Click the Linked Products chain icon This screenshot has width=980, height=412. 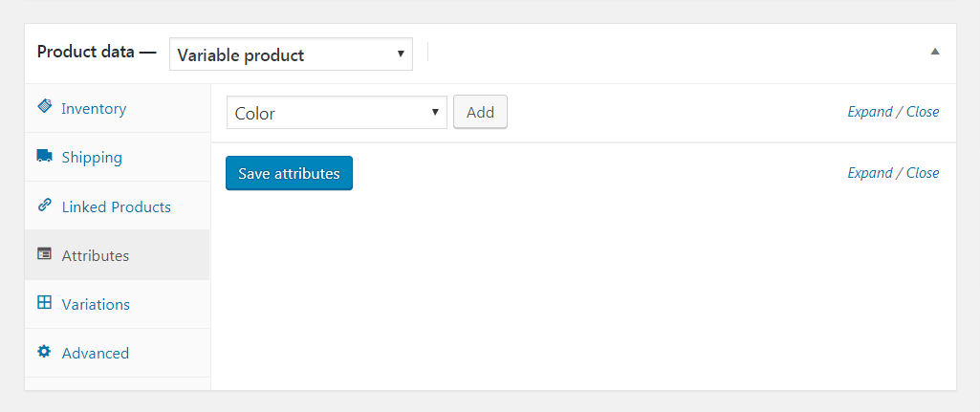click(x=44, y=206)
